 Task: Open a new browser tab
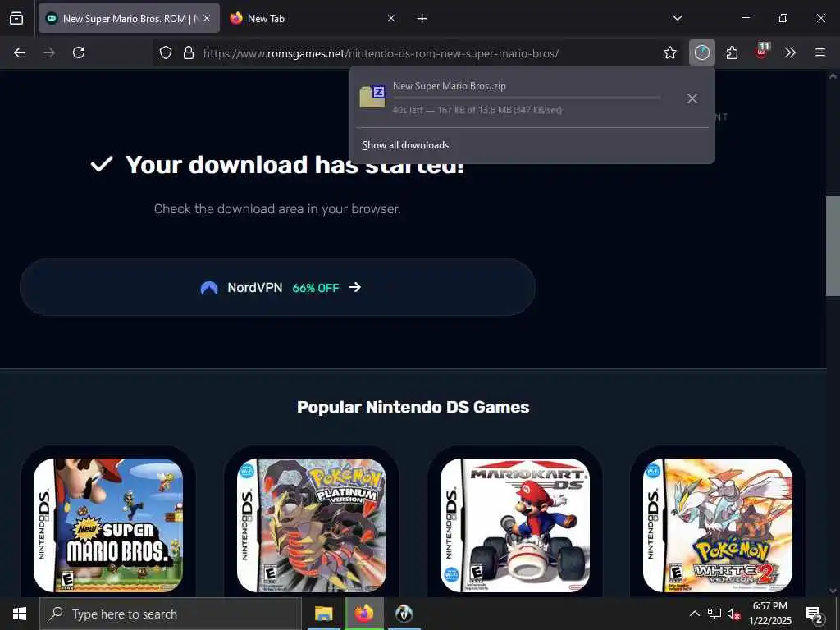422,19
